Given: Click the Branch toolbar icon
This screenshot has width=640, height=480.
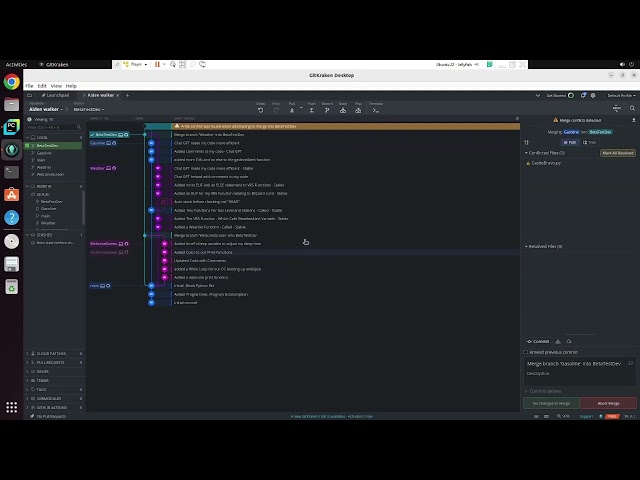Looking at the screenshot, I should 327,110.
